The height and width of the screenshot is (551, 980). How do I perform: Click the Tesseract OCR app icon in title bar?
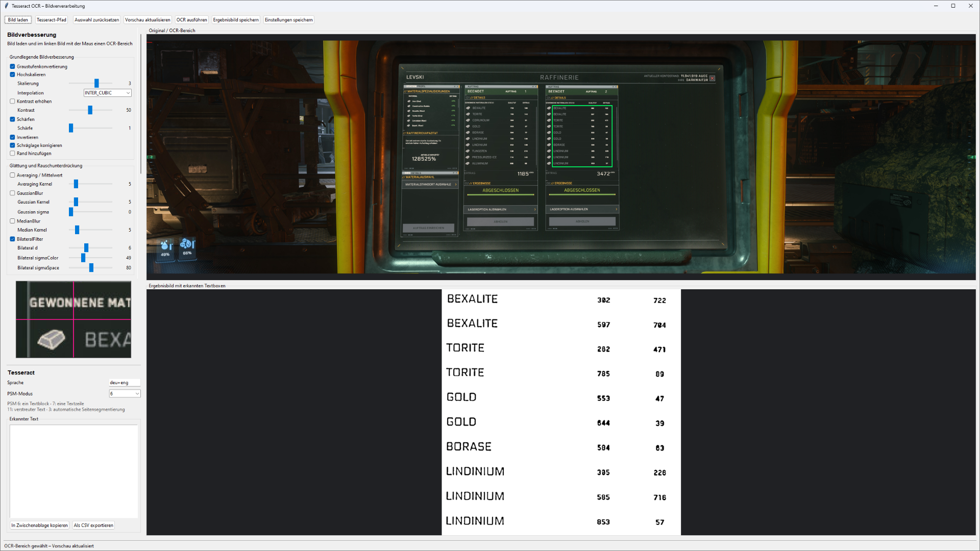point(7,6)
